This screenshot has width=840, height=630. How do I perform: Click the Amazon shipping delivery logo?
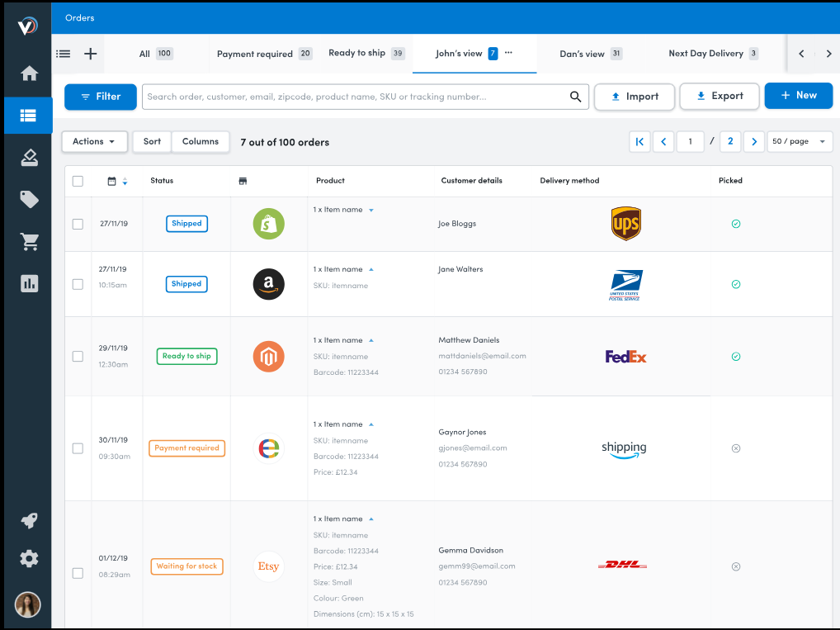624,450
